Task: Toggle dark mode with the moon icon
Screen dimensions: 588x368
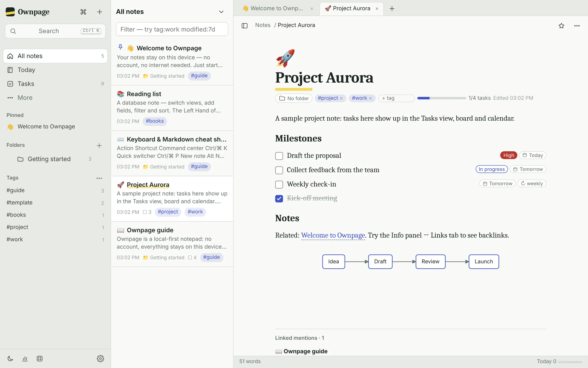Action: click(x=10, y=358)
